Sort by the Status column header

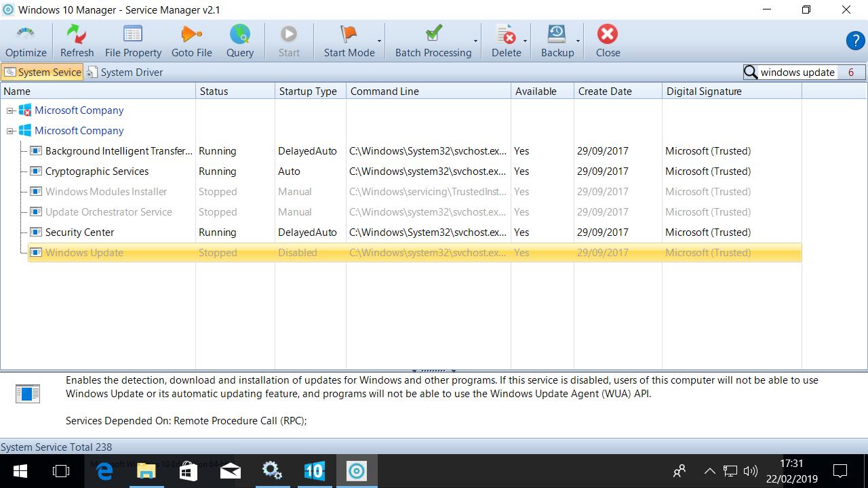tap(235, 91)
